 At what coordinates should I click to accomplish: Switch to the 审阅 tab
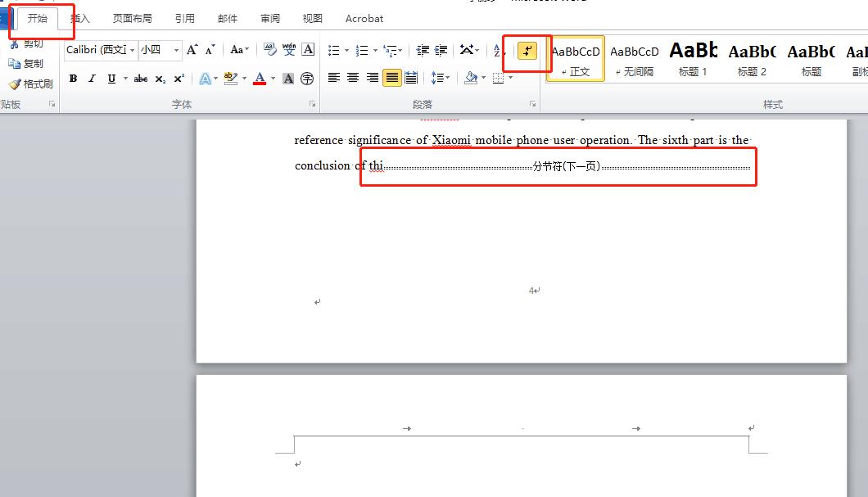tap(269, 18)
